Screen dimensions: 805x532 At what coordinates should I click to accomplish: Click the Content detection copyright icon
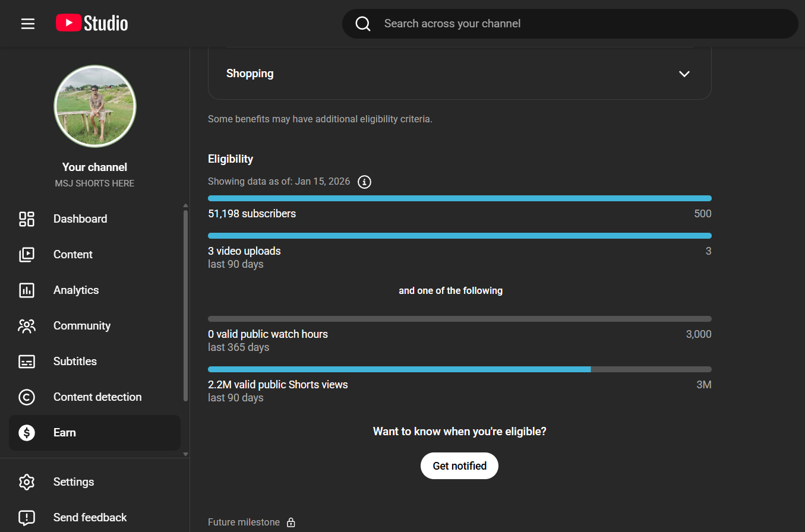pos(27,397)
